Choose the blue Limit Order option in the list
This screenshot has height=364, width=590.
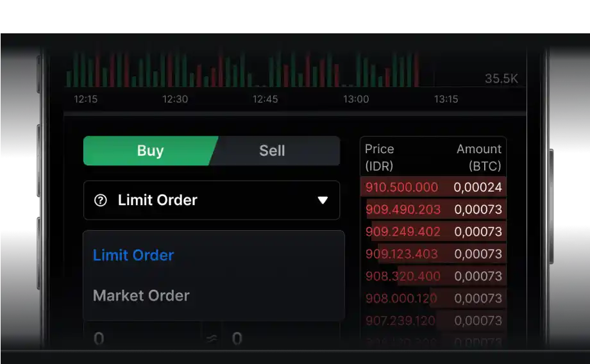click(133, 255)
